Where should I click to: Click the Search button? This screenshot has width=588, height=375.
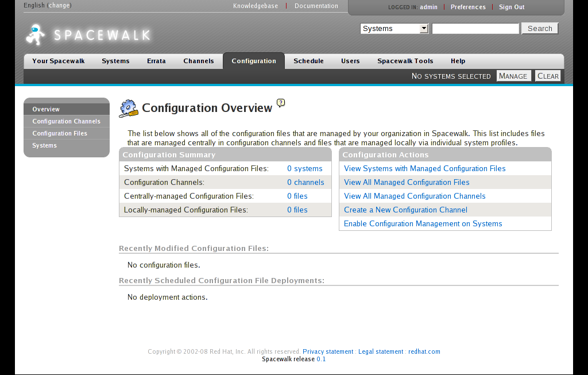(x=540, y=29)
